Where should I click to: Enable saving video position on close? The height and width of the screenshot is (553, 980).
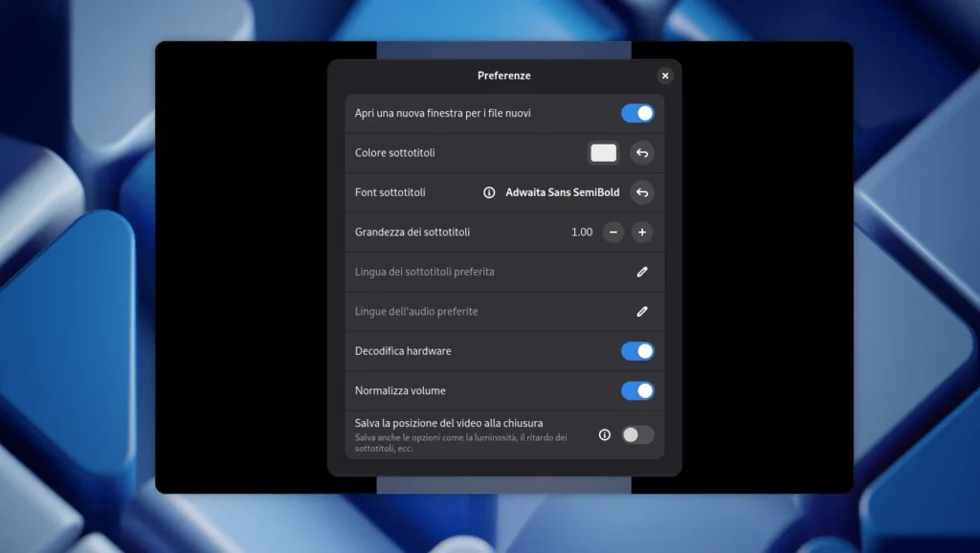click(636, 433)
